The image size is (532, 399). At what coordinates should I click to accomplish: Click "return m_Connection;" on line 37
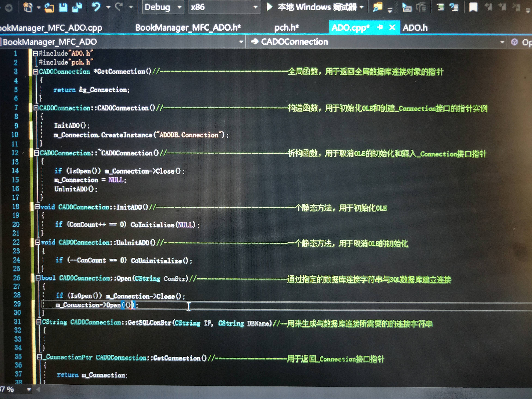(92, 375)
